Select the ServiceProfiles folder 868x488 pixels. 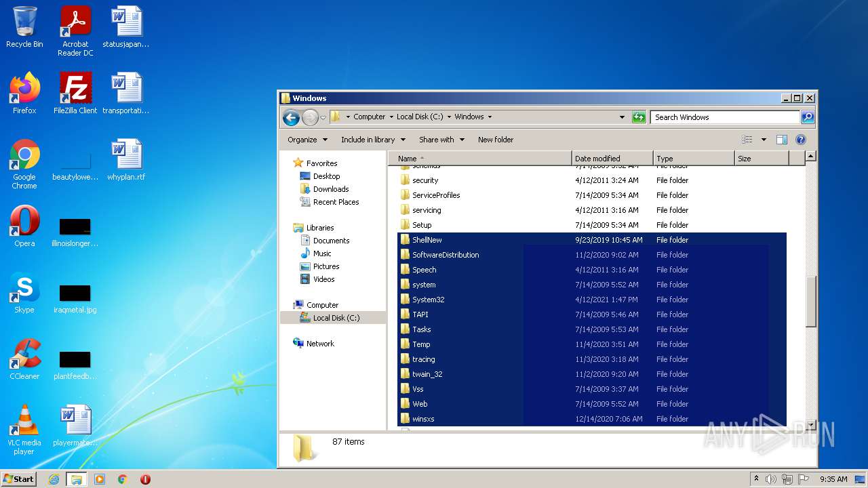pyautogui.click(x=591, y=195)
